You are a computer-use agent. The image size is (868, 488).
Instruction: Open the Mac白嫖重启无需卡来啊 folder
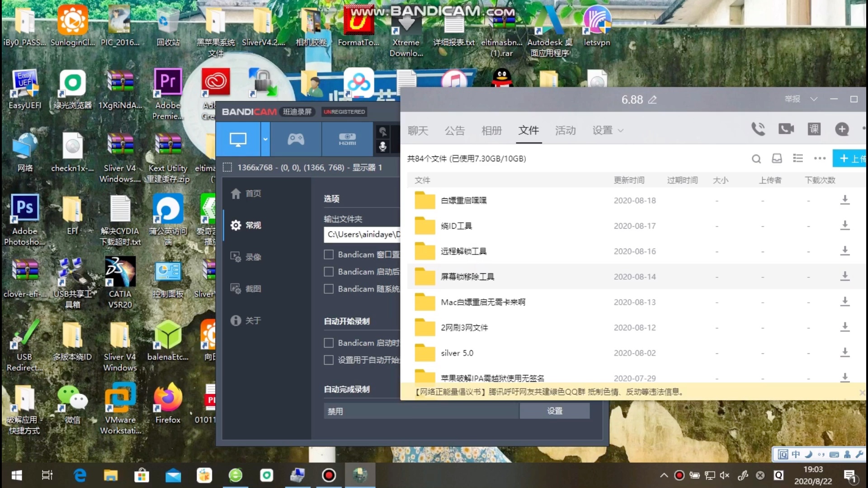483,302
